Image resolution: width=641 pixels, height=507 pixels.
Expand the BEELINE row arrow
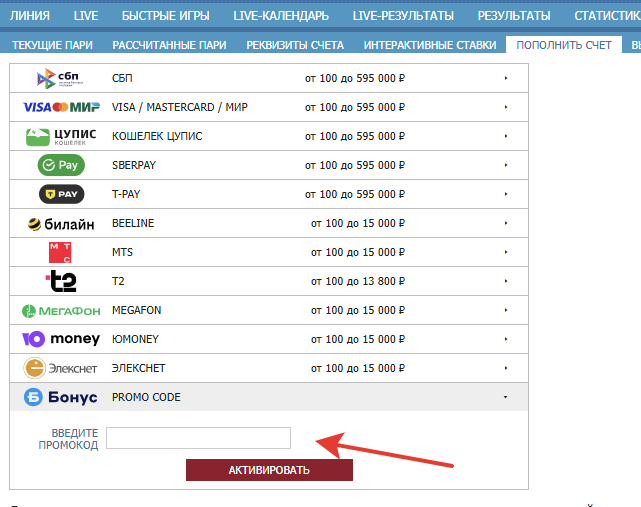coord(506,223)
